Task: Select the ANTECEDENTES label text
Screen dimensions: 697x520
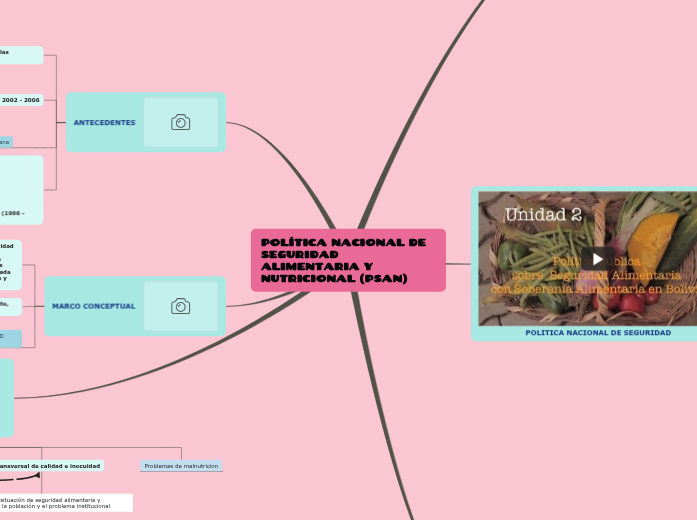Action: pos(104,122)
